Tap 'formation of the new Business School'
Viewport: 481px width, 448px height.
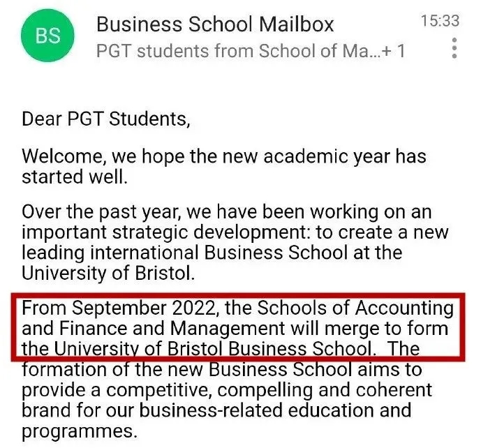click(186, 369)
